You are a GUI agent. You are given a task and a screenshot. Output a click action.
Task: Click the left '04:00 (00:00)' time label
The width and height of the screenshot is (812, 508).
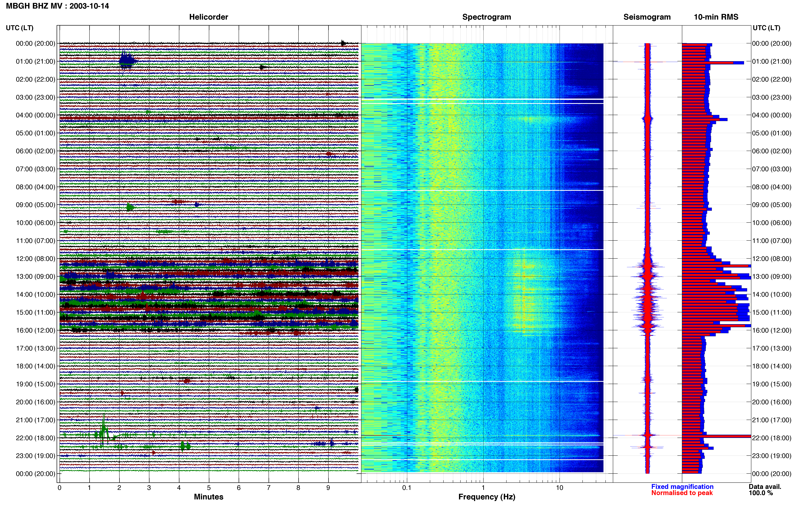(x=36, y=115)
